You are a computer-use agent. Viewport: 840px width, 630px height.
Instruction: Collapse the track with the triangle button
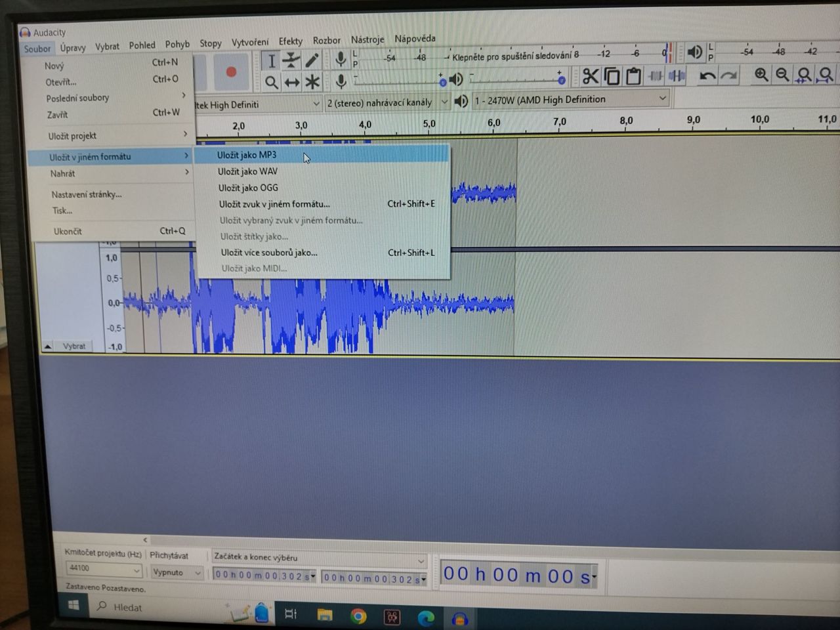coord(48,346)
